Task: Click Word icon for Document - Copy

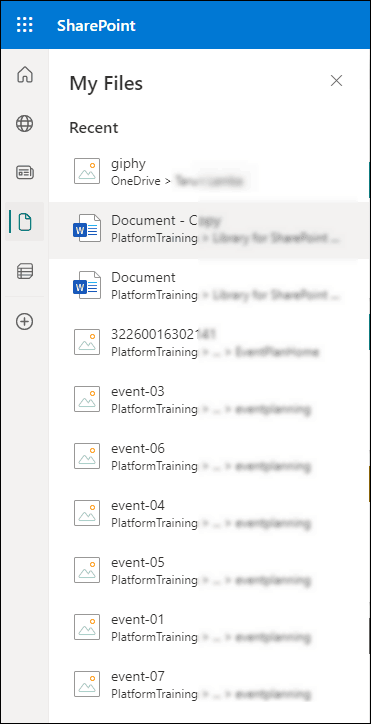Action: click(87, 229)
